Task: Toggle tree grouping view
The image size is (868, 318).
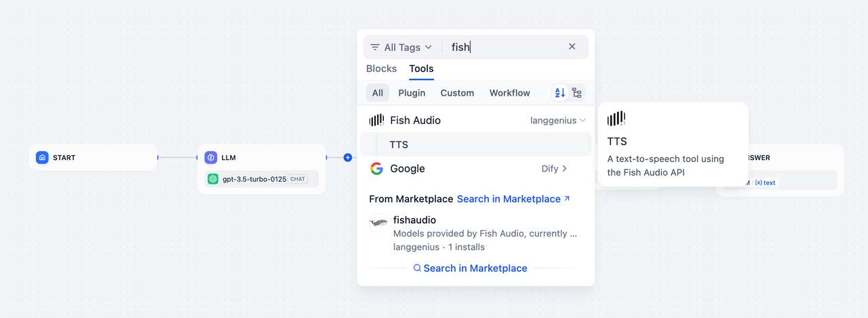Action: pos(576,93)
